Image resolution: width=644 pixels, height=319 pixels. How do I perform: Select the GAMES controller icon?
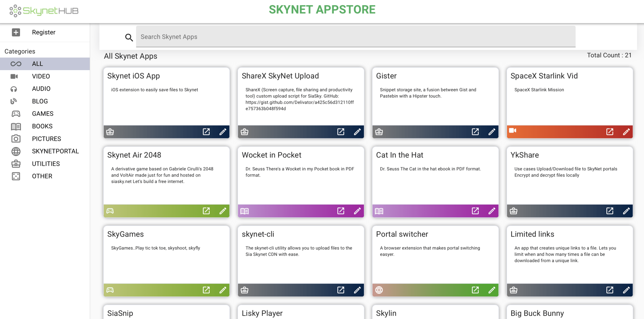pyautogui.click(x=16, y=114)
